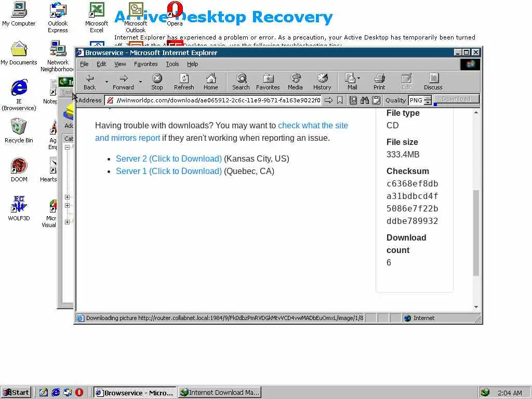Click the Browservice taskbar button
Screen dimensions: 532x399
pos(135,393)
